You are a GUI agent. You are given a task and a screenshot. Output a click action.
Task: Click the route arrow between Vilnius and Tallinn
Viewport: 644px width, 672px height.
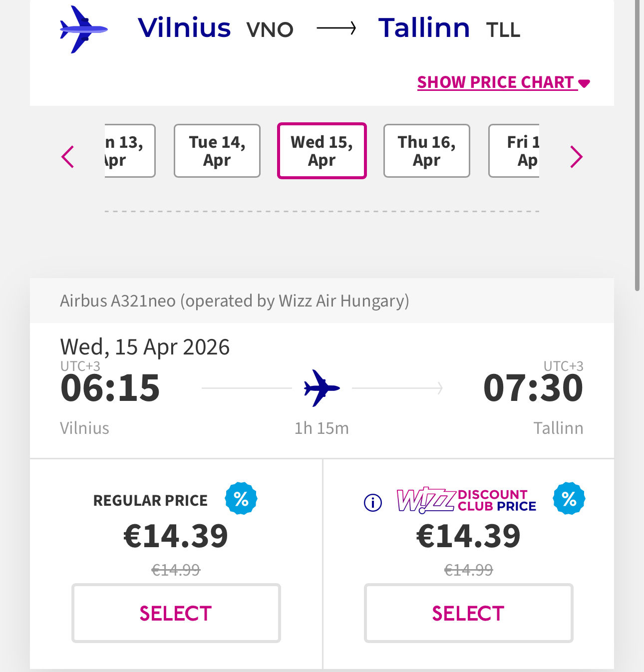[x=336, y=28]
